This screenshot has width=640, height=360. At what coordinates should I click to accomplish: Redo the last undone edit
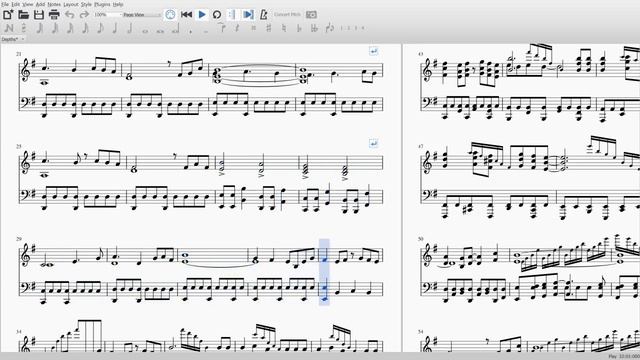point(84,15)
